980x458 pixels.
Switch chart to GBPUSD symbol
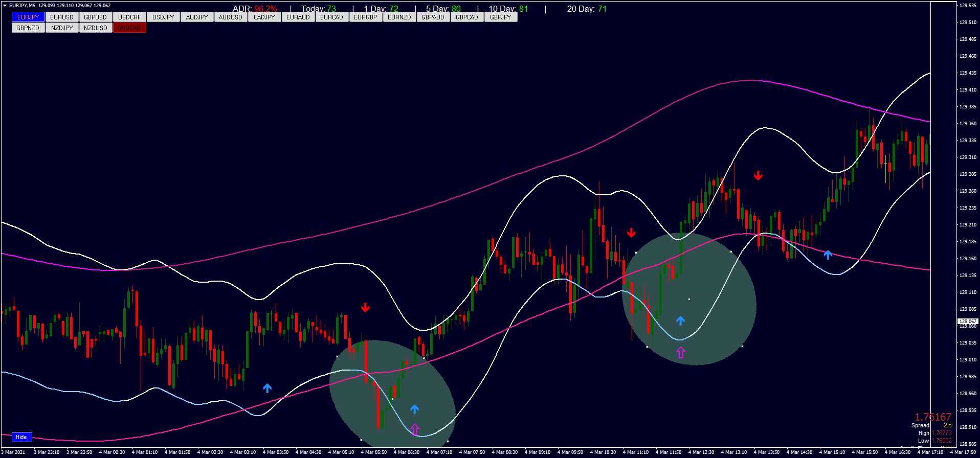(x=96, y=17)
